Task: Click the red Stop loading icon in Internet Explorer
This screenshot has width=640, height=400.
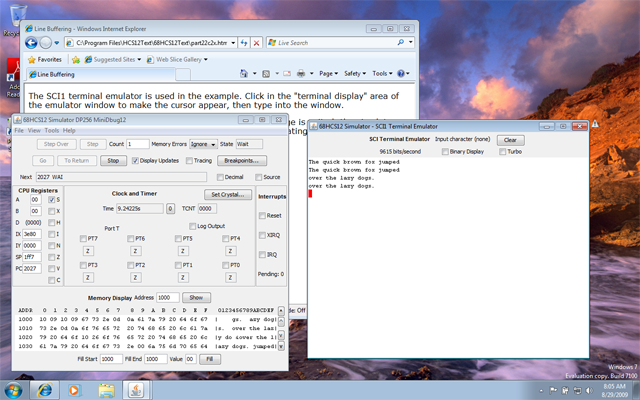Action: coord(256,42)
